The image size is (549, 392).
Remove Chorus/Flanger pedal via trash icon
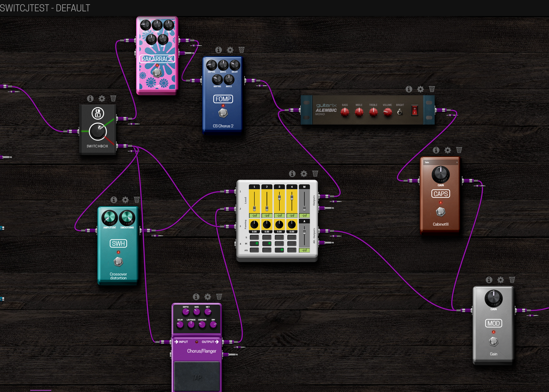219,296
